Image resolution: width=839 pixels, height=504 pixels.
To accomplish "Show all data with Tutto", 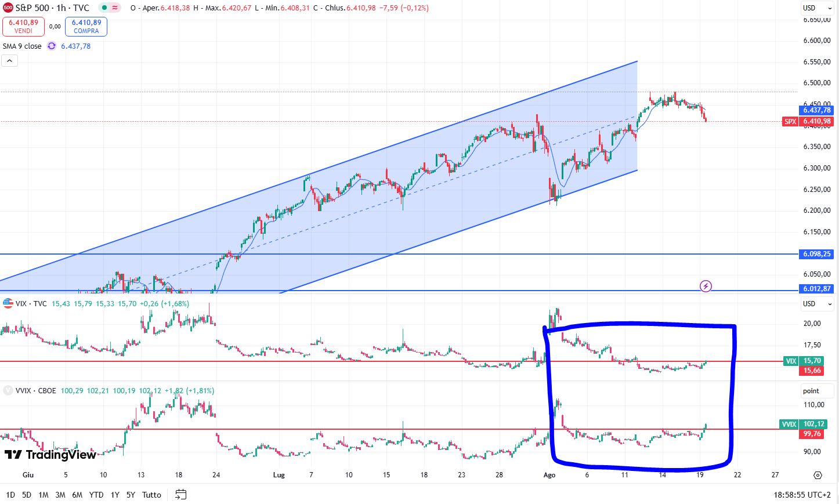I will tap(151, 495).
